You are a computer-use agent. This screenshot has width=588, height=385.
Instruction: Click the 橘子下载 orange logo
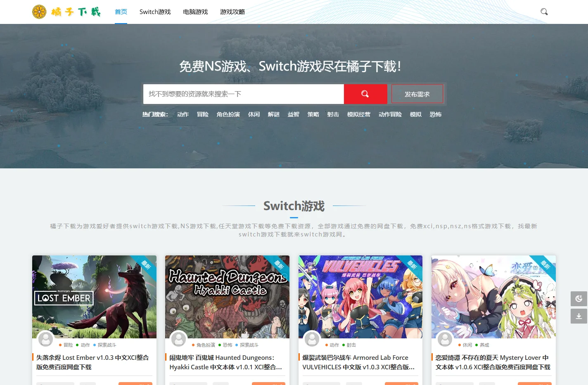tap(66, 12)
